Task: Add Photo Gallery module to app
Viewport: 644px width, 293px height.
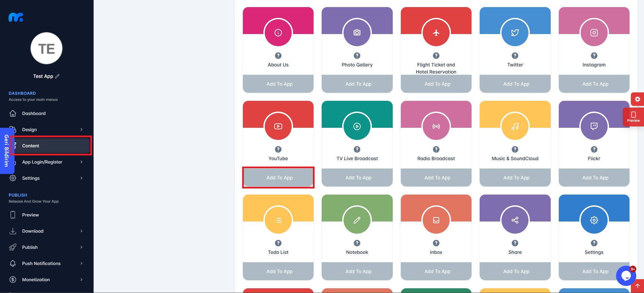Action: click(357, 84)
